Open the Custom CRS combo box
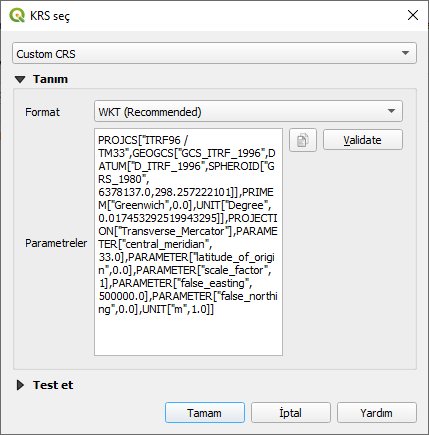The image size is (429, 435). click(214, 53)
